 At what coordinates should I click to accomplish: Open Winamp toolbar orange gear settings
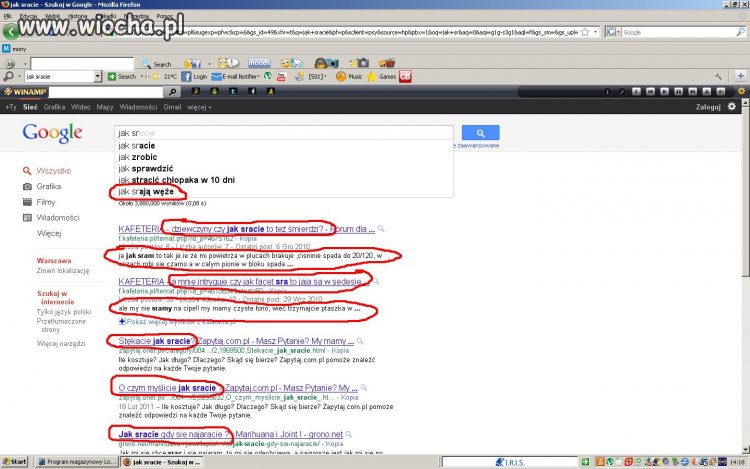pyautogui.click(x=741, y=91)
